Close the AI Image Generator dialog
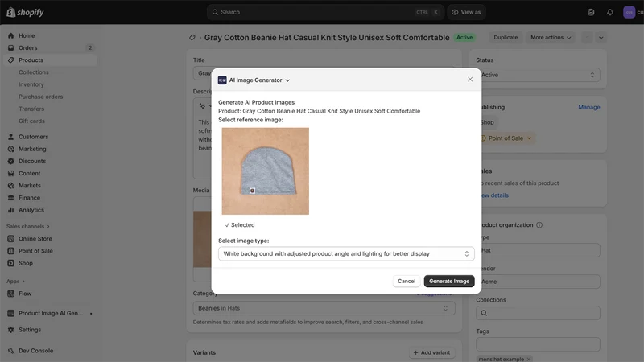 (x=470, y=79)
